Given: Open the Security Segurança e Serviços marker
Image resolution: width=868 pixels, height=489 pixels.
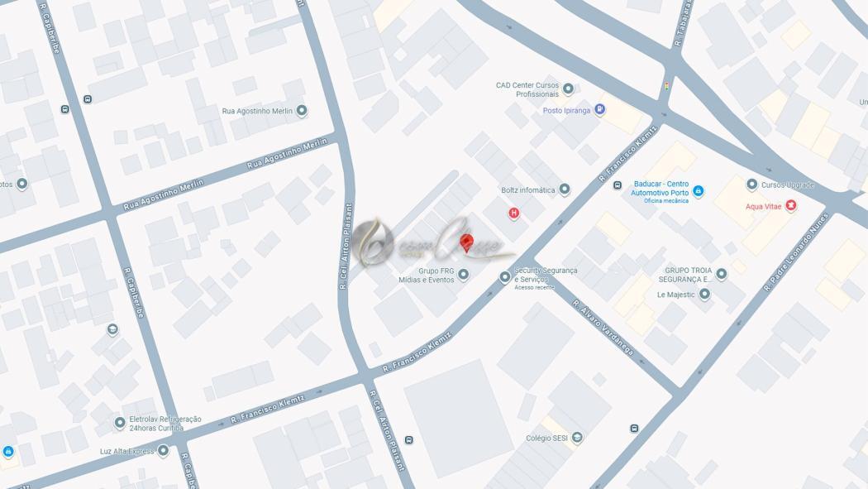Looking at the screenshot, I should pyautogui.click(x=505, y=277).
